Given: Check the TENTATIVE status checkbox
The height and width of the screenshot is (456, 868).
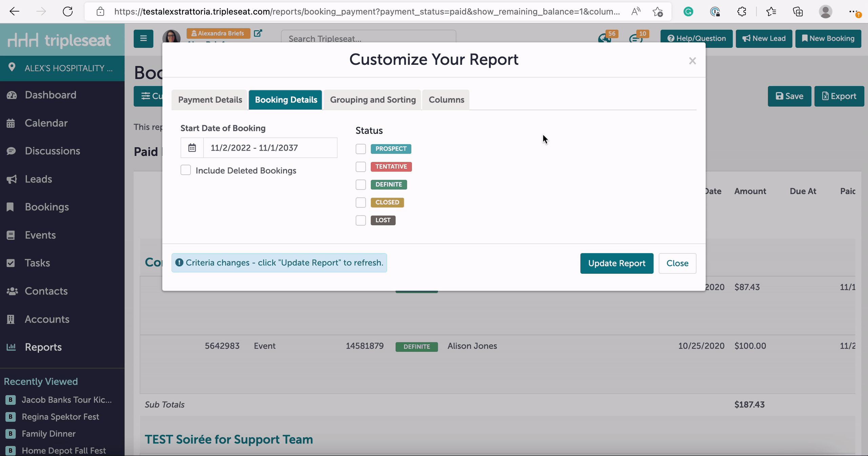Looking at the screenshot, I should (361, 167).
